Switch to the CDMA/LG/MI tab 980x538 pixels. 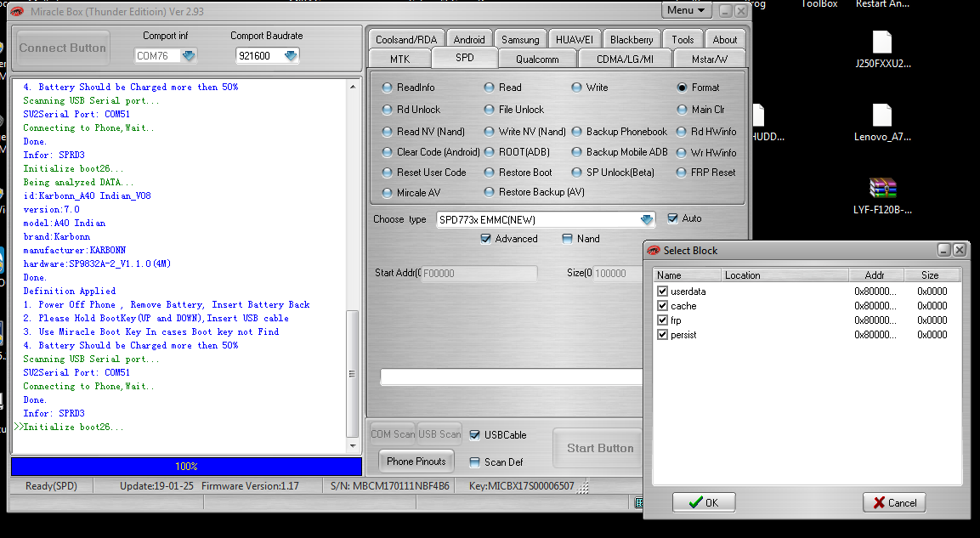click(x=625, y=59)
